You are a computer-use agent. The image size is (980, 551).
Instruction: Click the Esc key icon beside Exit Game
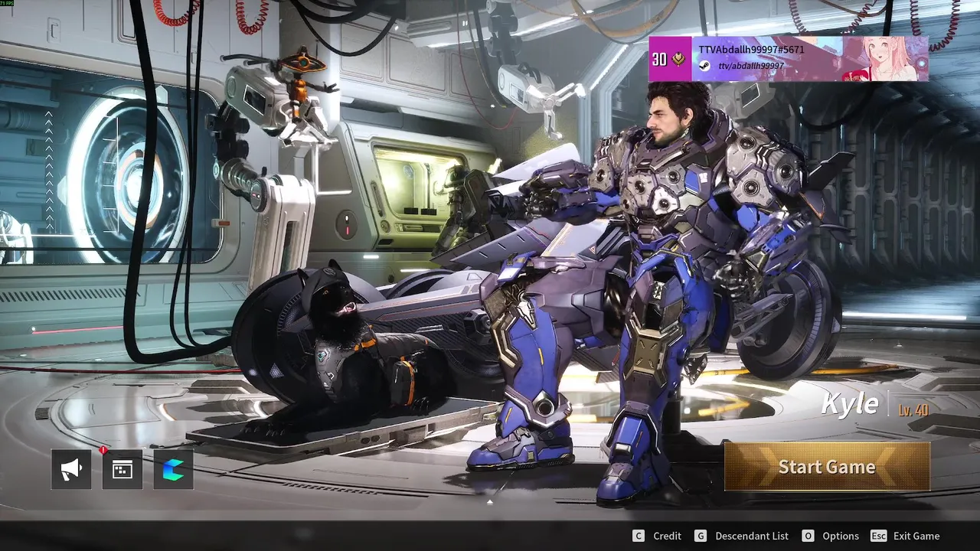point(879,536)
